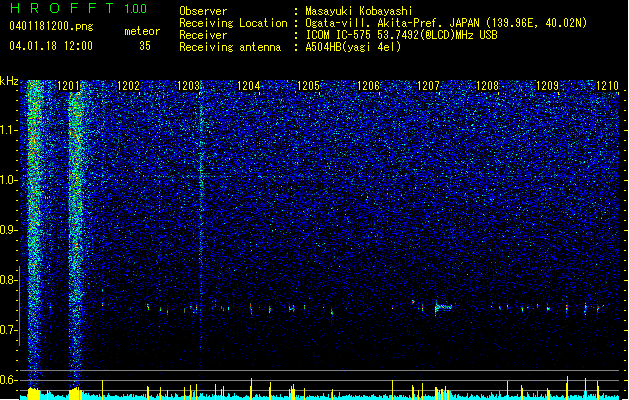The height and width of the screenshot is (400, 629).
Task: Click the bright meteor echo after 1207
Action: point(443,307)
